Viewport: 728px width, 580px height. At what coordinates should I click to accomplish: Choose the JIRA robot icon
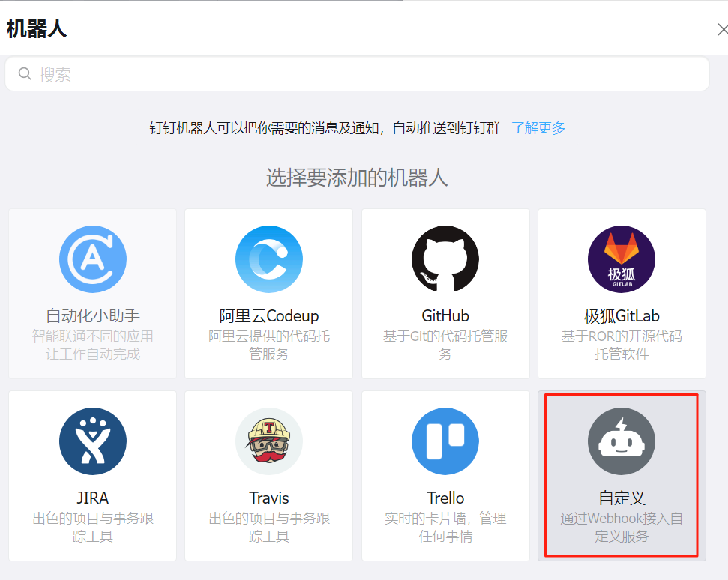point(93,441)
